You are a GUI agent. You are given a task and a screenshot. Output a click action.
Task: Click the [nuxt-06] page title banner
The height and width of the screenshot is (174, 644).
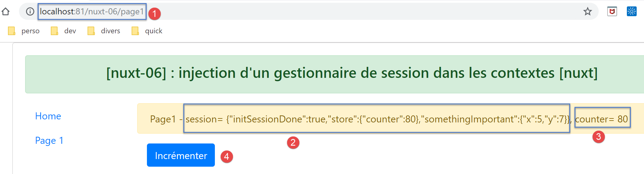click(351, 73)
